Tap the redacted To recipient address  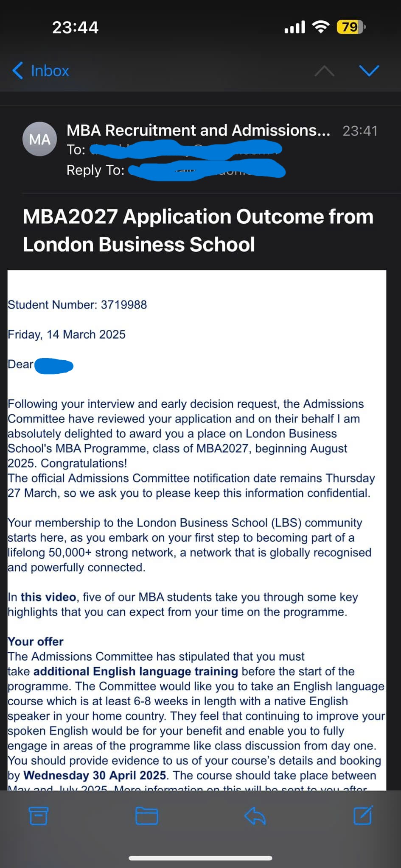tap(187, 150)
